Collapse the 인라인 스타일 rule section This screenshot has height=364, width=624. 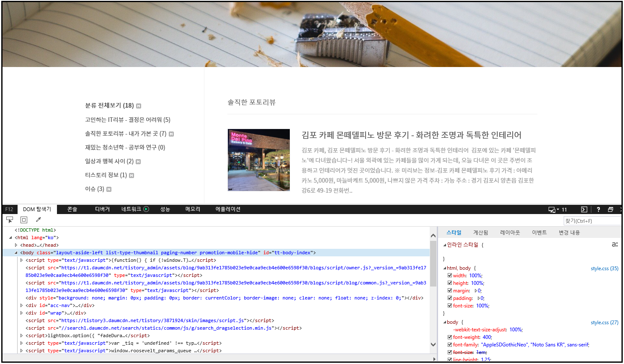click(445, 245)
